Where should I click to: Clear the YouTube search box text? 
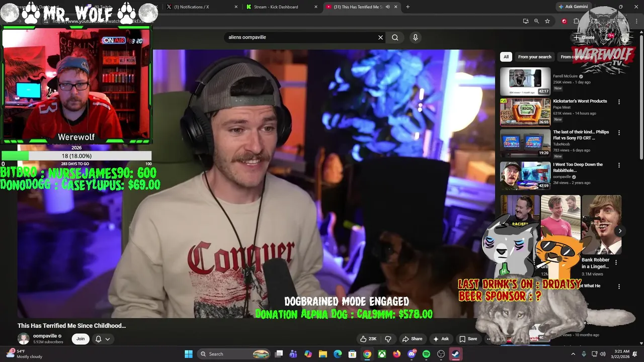click(x=380, y=37)
